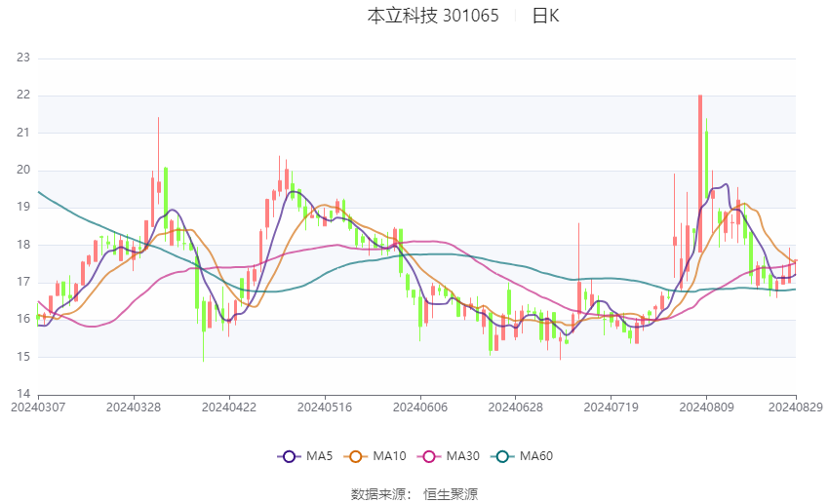Click the y-axis value 23

23,58
